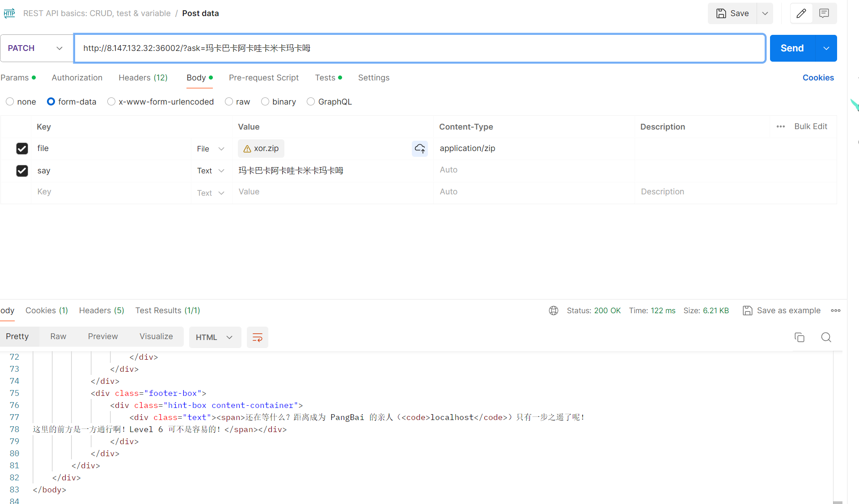Click response line number 77
This screenshot has height=504, width=859.
(x=14, y=417)
